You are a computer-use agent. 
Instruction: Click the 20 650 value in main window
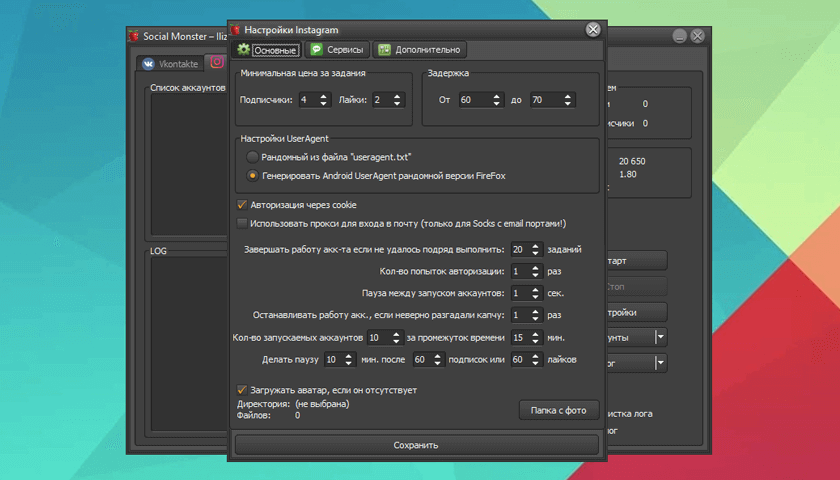coord(632,161)
